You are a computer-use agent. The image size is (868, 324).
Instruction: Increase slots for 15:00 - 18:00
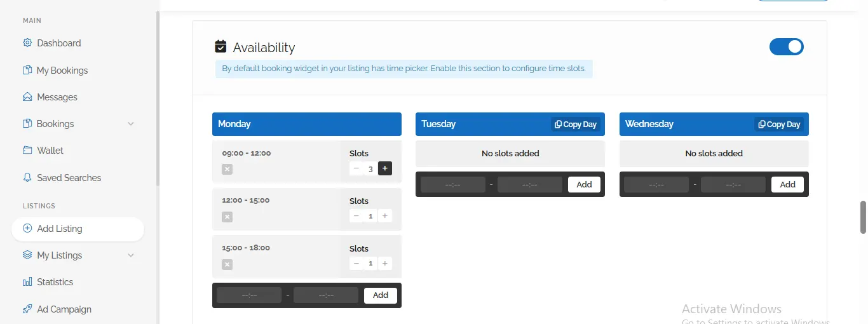tap(385, 264)
